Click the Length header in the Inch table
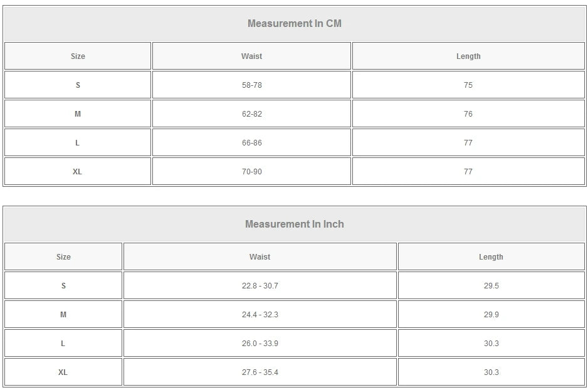The height and width of the screenshot is (390, 588). [491, 257]
